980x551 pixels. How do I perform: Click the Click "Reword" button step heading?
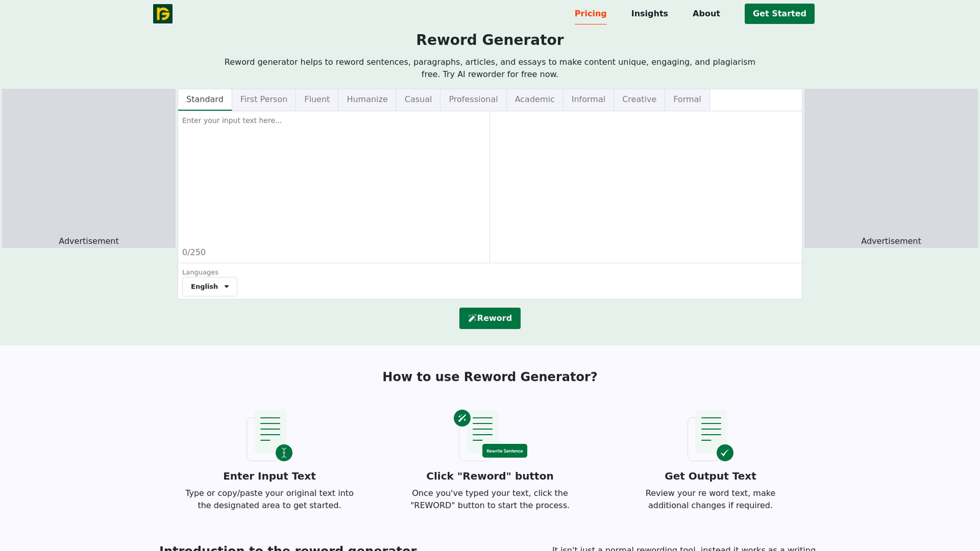click(x=490, y=476)
